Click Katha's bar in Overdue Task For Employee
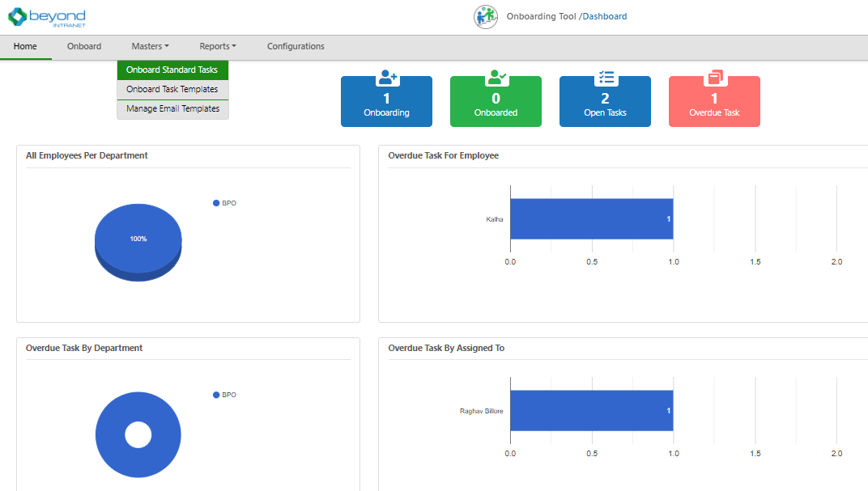This screenshot has height=491, width=868. pos(591,218)
